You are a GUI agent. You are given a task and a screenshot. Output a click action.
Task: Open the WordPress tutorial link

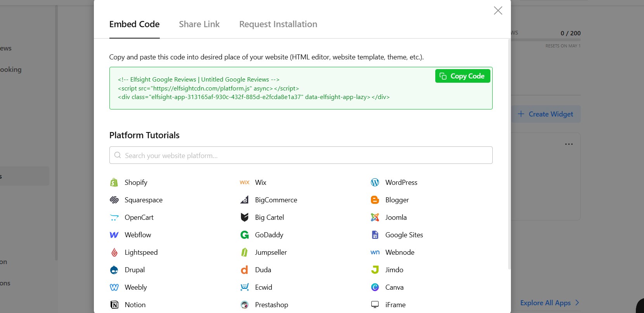(401, 183)
